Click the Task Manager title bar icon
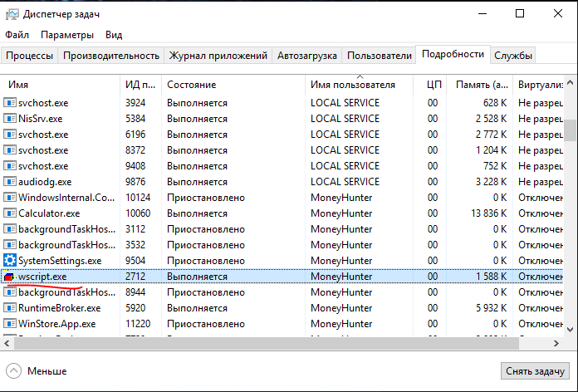The height and width of the screenshot is (392, 578). pos(12,14)
